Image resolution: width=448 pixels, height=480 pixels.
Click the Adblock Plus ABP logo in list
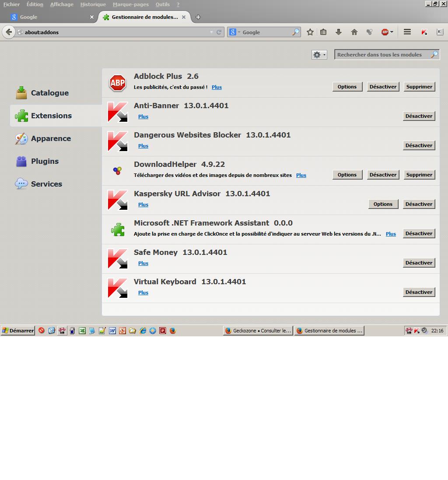tap(117, 83)
